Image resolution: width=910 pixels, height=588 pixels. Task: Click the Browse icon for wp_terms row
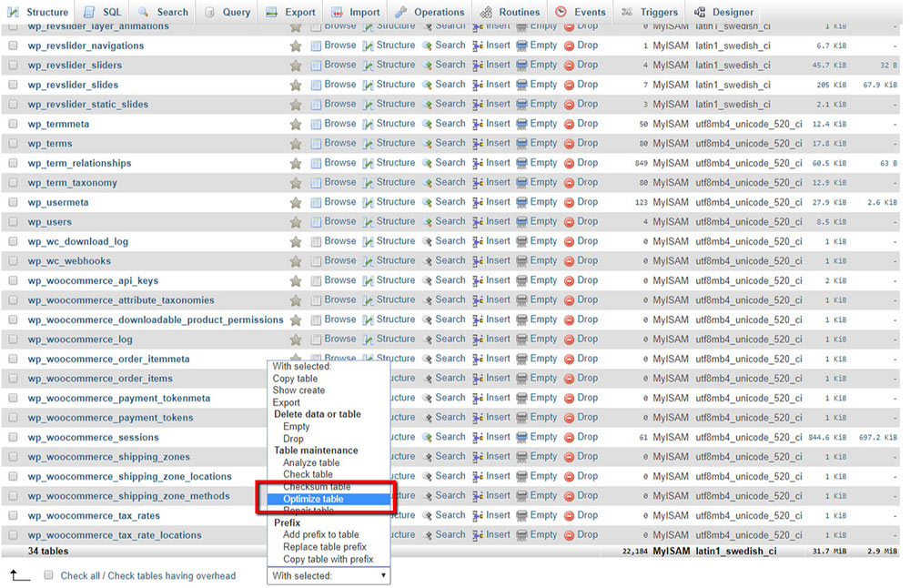coord(316,144)
